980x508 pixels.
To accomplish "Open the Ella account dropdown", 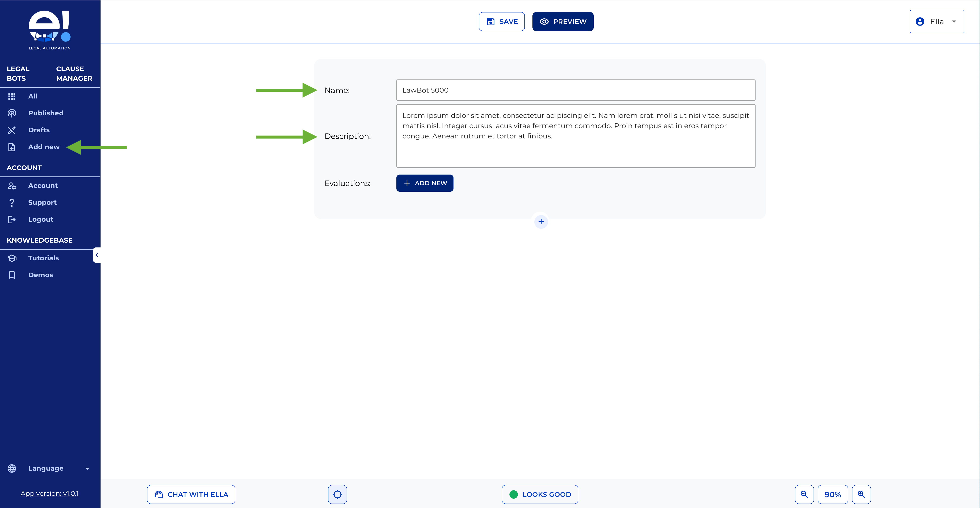I will click(x=937, y=21).
